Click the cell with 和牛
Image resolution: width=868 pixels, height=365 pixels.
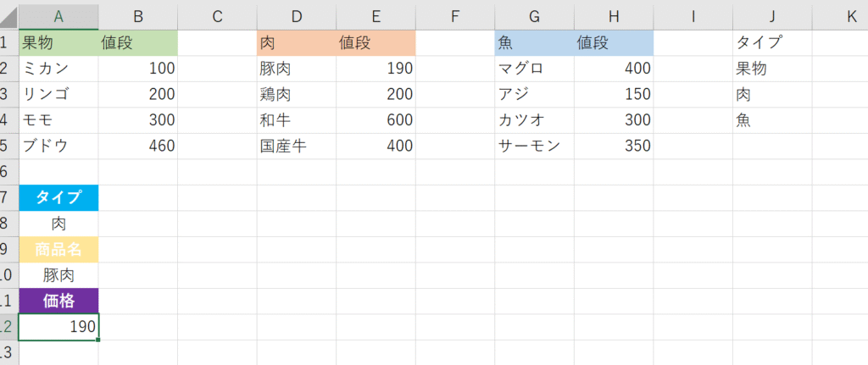296,120
